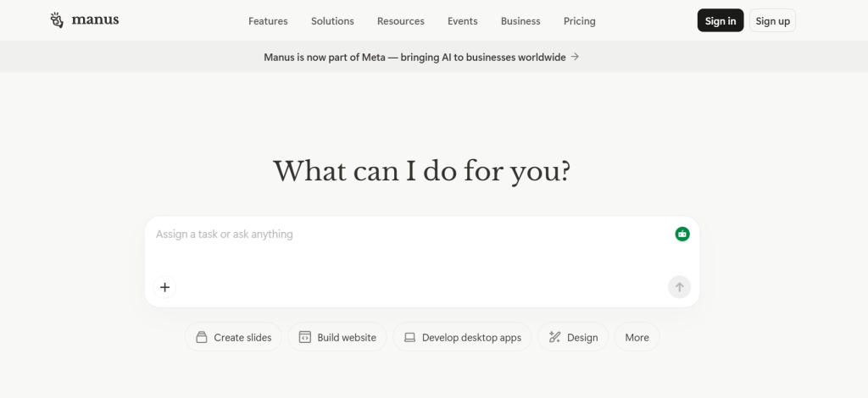Expand the Solutions menu
The height and width of the screenshot is (398, 868).
(x=332, y=21)
